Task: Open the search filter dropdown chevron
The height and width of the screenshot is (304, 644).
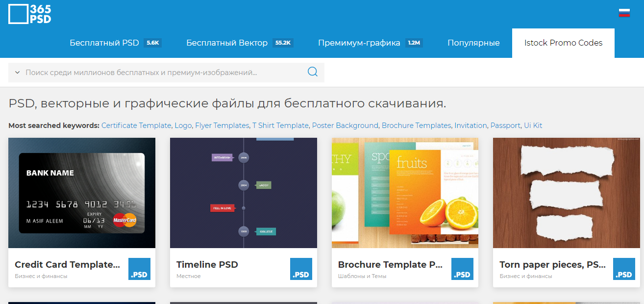Action: [x=17, y=72]
